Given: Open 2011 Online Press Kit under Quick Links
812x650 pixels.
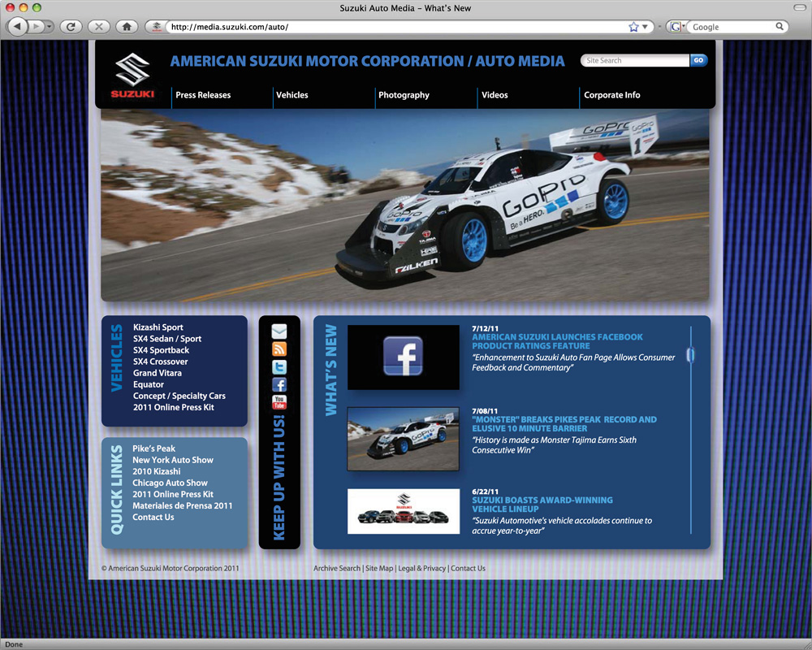Looking at the screenshot, I should (x=173, y=494).
